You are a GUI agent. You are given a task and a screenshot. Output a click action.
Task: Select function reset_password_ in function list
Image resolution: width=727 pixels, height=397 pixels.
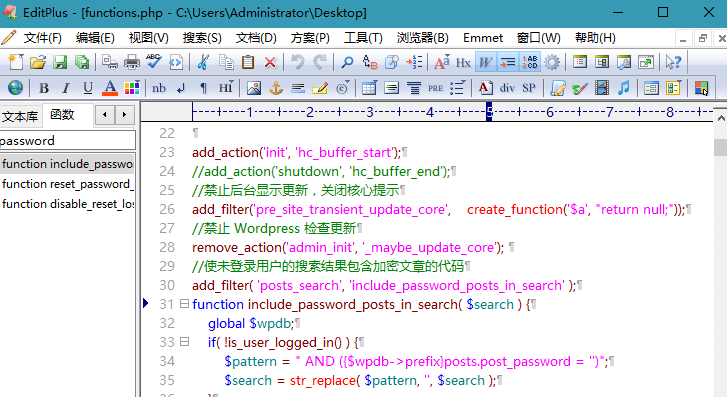tap(67, 184)
